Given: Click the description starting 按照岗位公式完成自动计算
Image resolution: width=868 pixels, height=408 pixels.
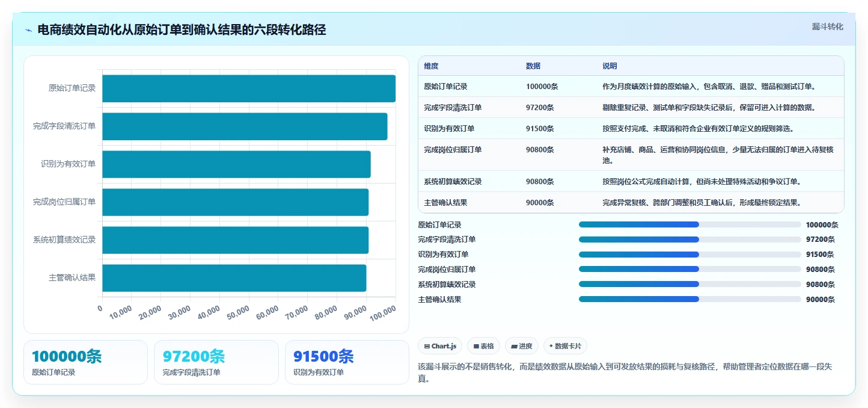Looking at the screenshot, I should tap(701, 182).
